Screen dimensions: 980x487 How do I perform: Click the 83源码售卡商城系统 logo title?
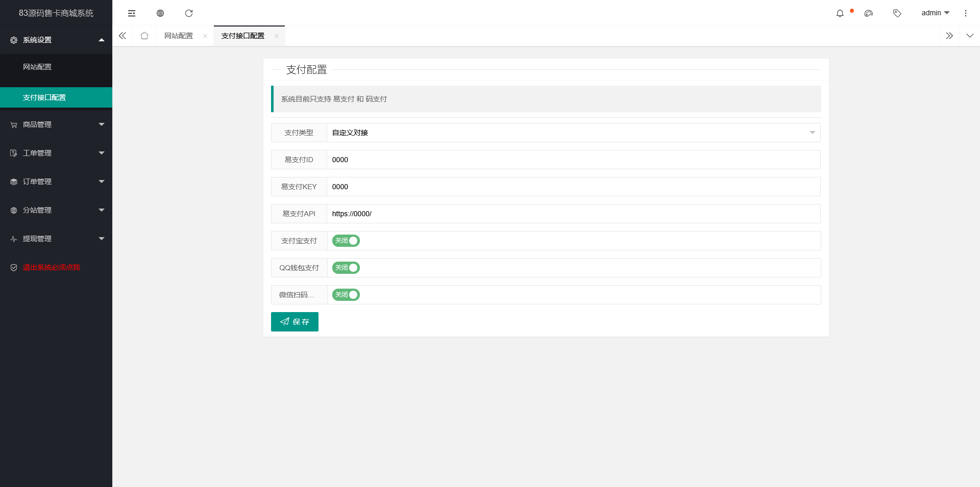click(x=56, y=13)
